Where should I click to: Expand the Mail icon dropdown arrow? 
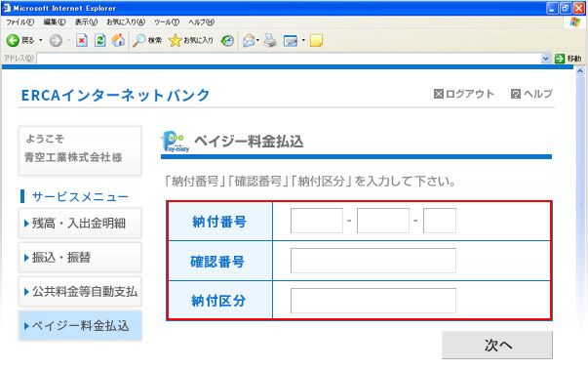click(x=257, y=40)
